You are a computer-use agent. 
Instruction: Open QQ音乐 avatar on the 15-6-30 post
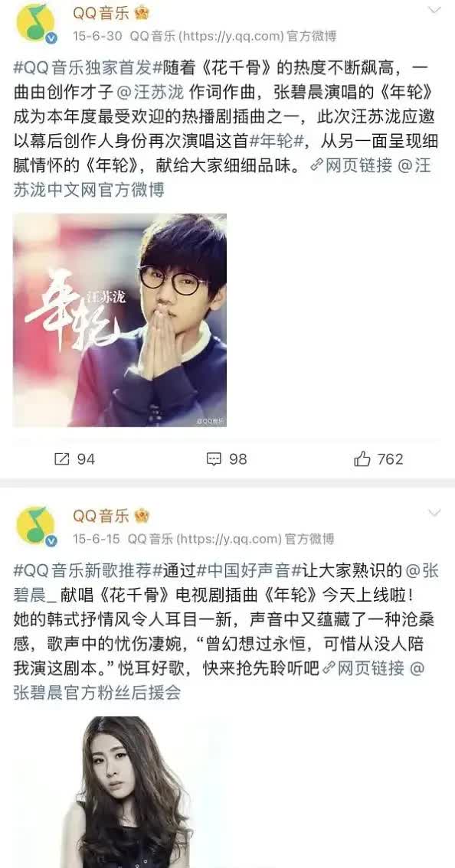(x=35, y=23)
